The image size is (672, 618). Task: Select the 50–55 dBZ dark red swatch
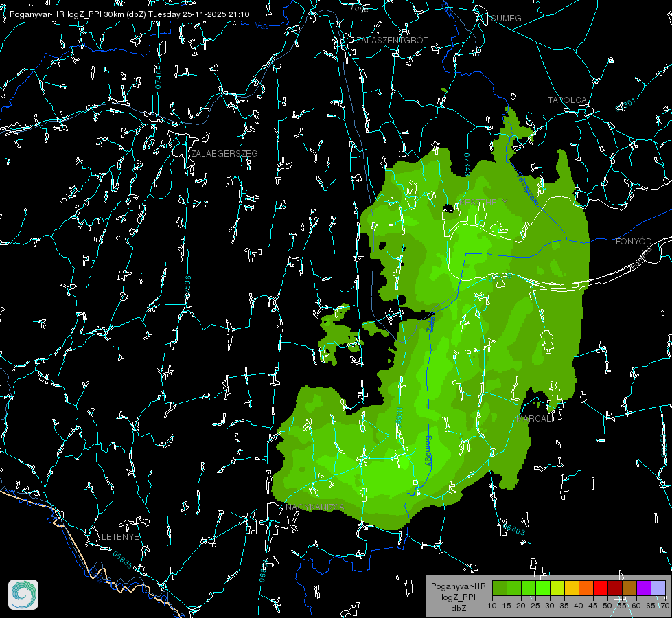tap(615, 588)
